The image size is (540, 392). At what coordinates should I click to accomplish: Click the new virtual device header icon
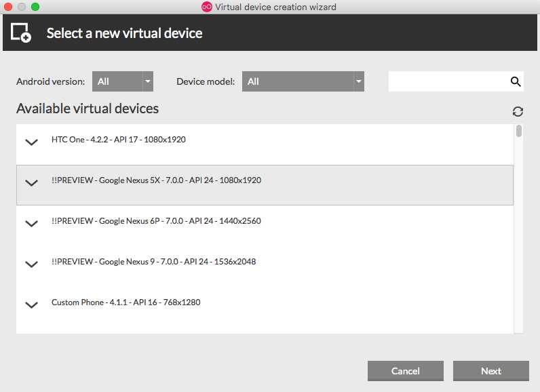tap(20, 33)
